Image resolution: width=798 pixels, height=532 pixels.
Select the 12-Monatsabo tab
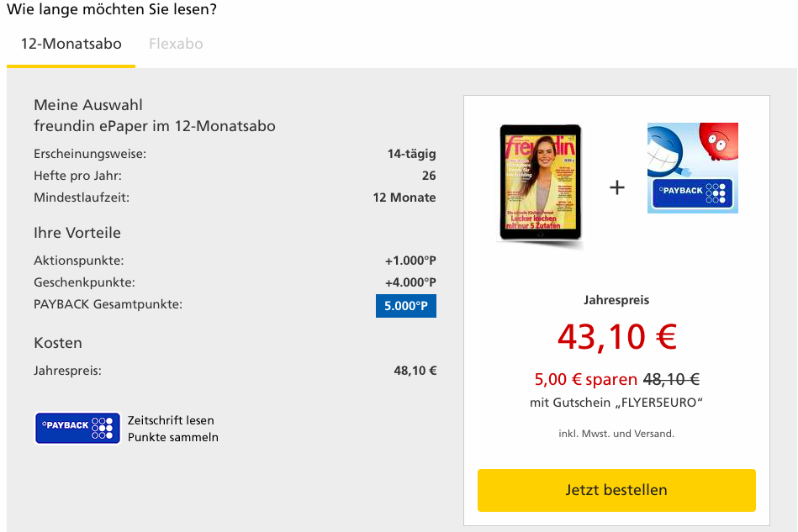pyautogui.click(x=71, y=44)
